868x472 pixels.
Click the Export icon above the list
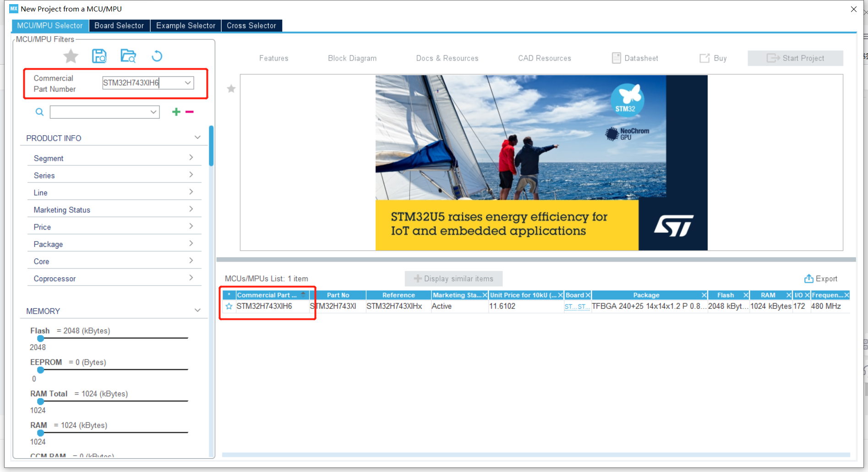809,279
